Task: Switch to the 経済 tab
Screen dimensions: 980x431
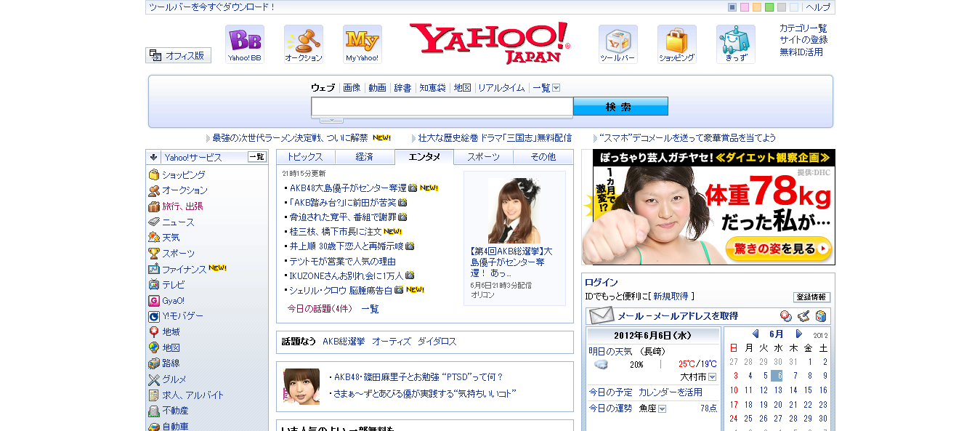Action: pyautogui.click(x=365, y=157)
